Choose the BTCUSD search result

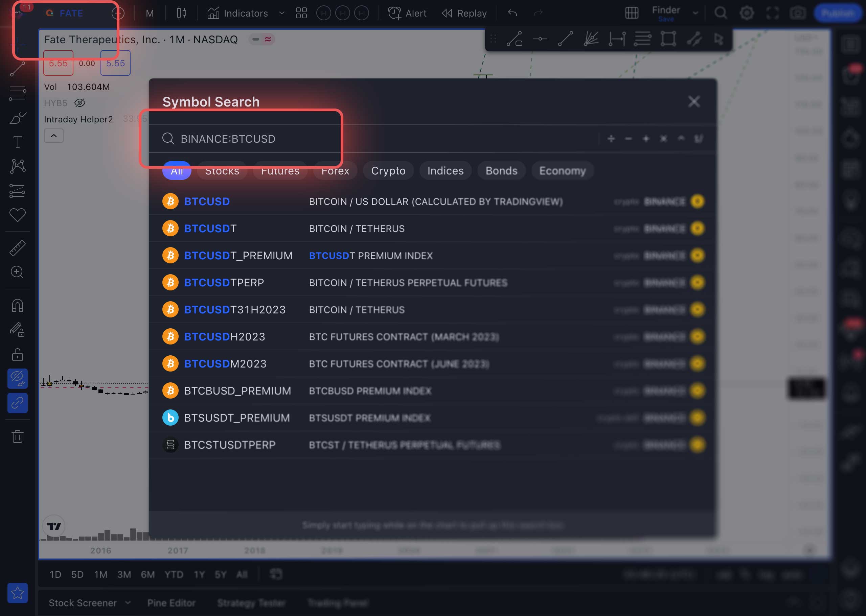tap(433, 202)
